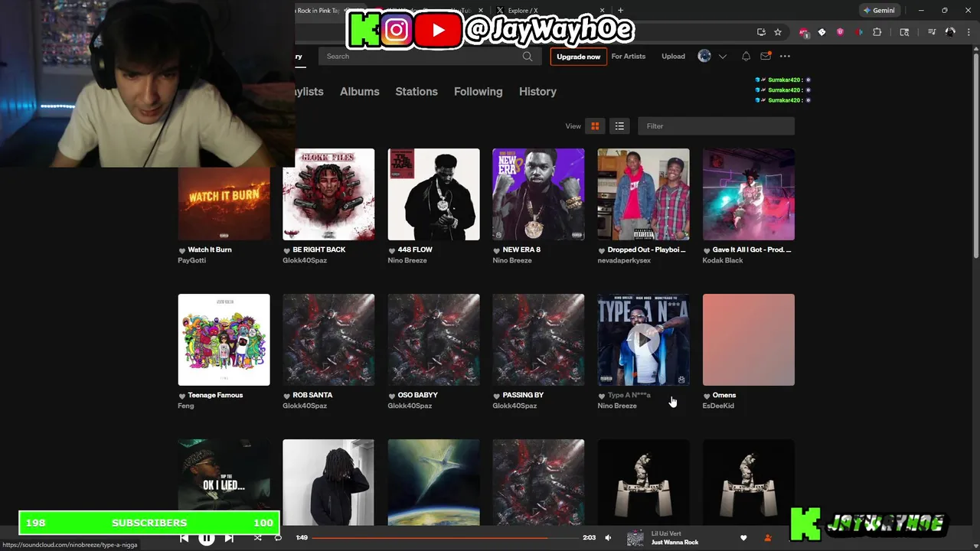980x551 pixels.
Task: Click the Upgrade now button
Action: click(x=578, y=57)
